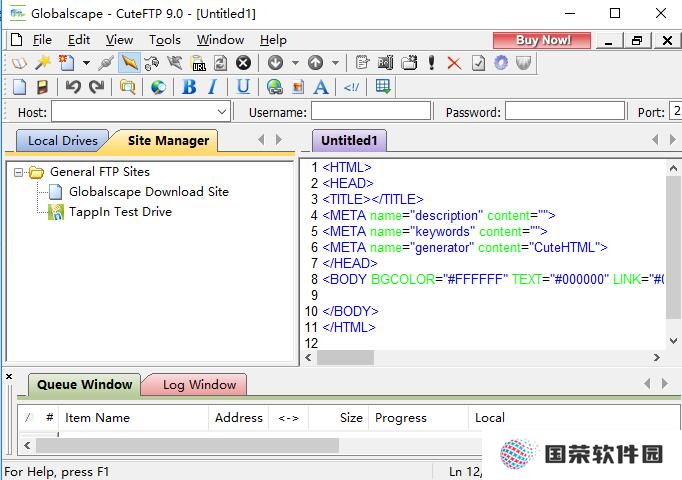Screen dimensions: 682x480
Task: Click the Size column header
Action: [x=338, y=418]
